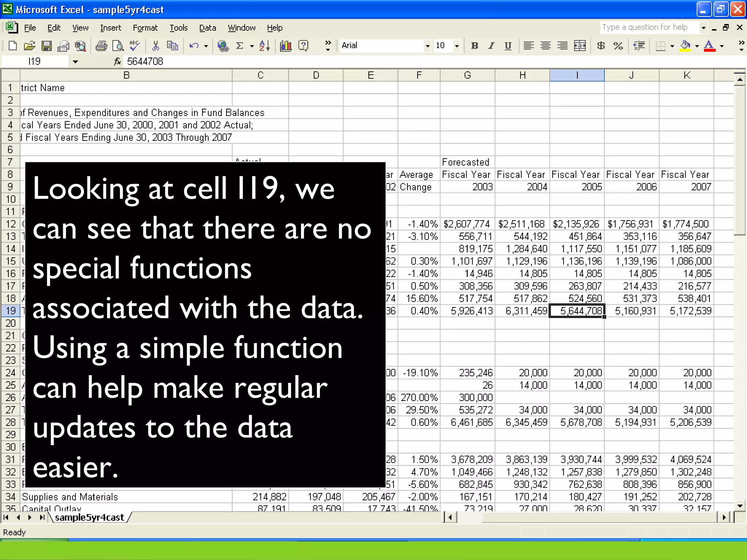Image resolution: width=747 pixels, height=560 pixels.
Task: Open the Insert menu
Action: 111,28
